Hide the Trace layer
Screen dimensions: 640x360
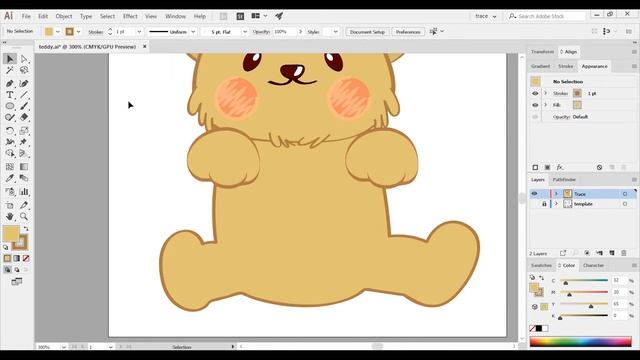(534, 194)
